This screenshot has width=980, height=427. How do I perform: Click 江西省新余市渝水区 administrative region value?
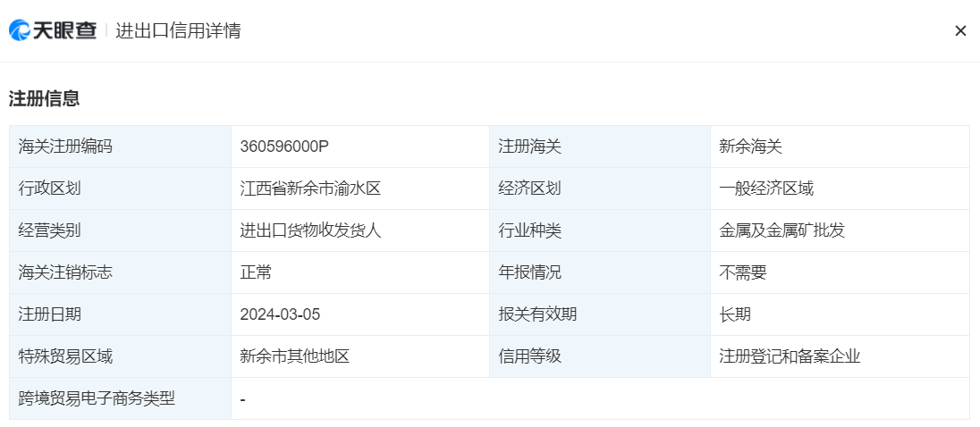[x=310, y=188]
